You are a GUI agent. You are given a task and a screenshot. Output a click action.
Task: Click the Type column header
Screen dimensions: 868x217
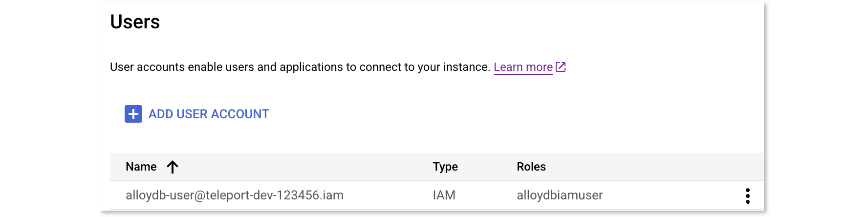click(x=445, y=167)
